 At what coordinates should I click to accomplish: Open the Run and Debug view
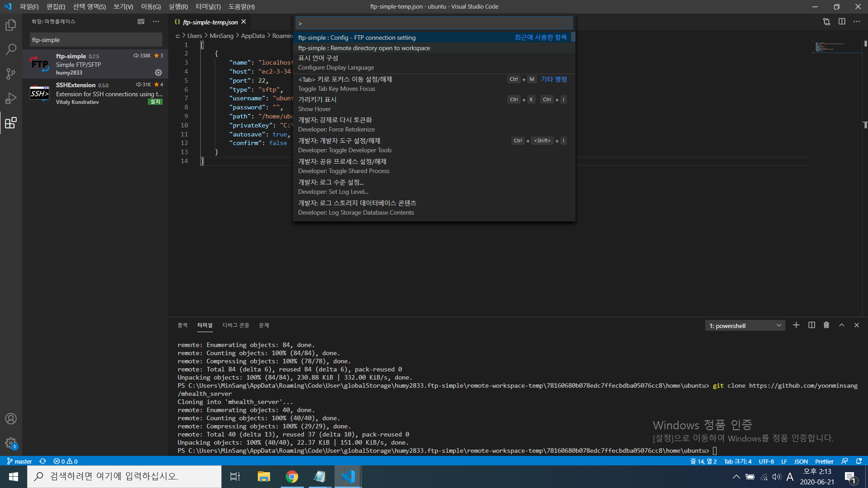(x=11, y=98)
